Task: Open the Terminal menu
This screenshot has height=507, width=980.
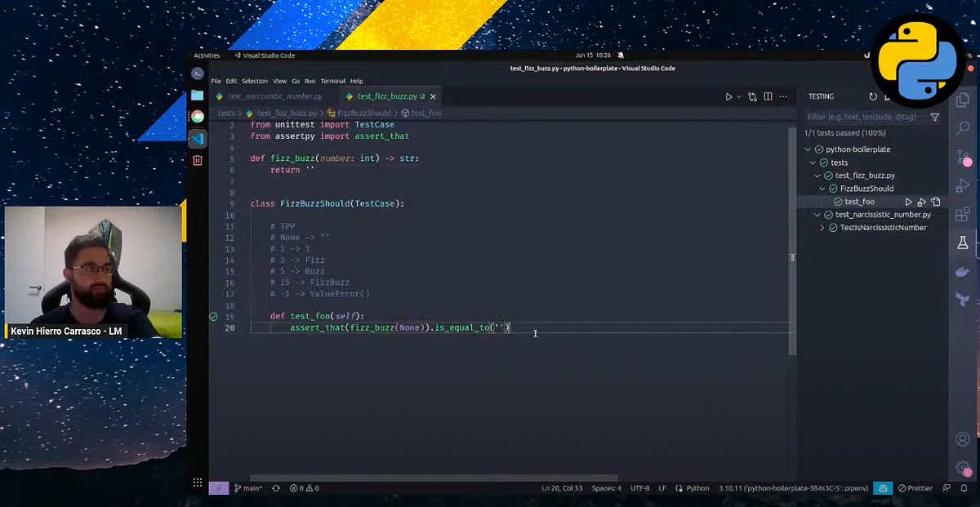Action: pos(332,81)
